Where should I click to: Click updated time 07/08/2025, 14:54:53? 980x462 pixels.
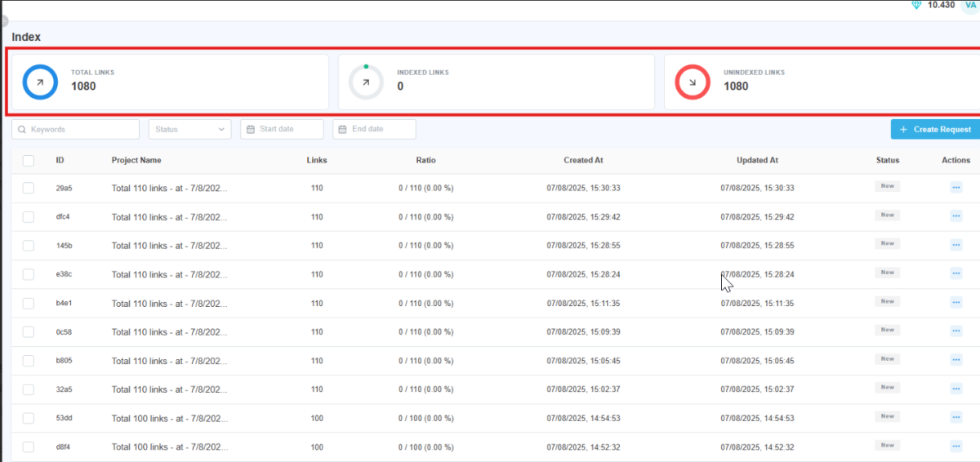click(x=757, y=418)
